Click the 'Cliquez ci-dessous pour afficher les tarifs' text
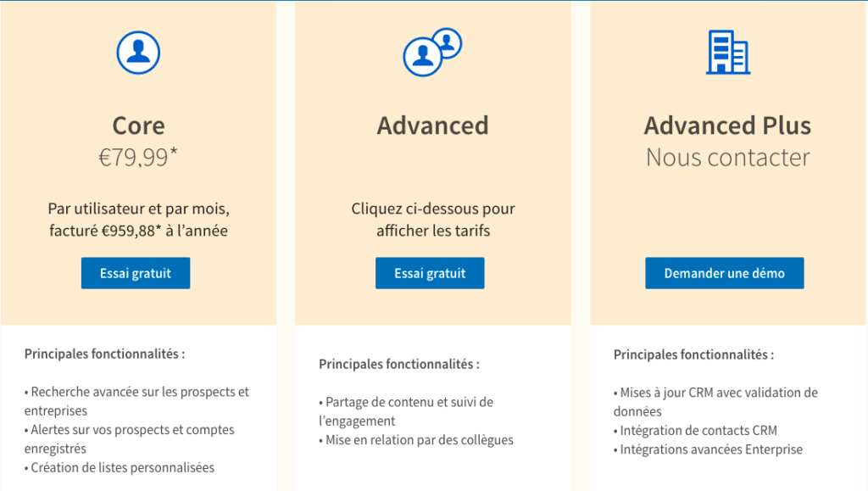Screen dimensions: 868x491 [432, 219]
